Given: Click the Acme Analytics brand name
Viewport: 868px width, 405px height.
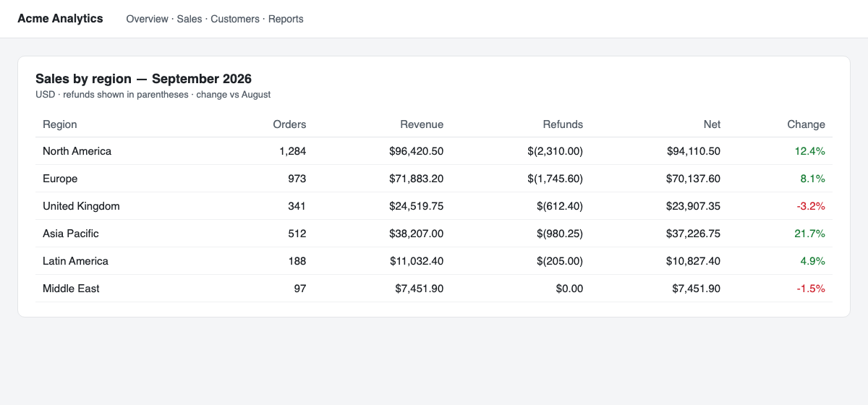Looking at the screenshot, I should coord(60,19).
